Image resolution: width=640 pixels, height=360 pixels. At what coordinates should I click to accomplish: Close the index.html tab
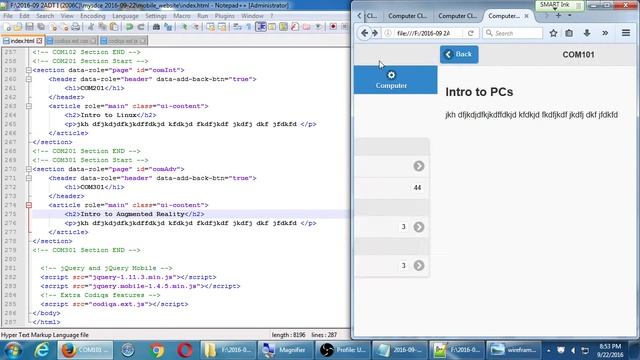click(39, 41)
